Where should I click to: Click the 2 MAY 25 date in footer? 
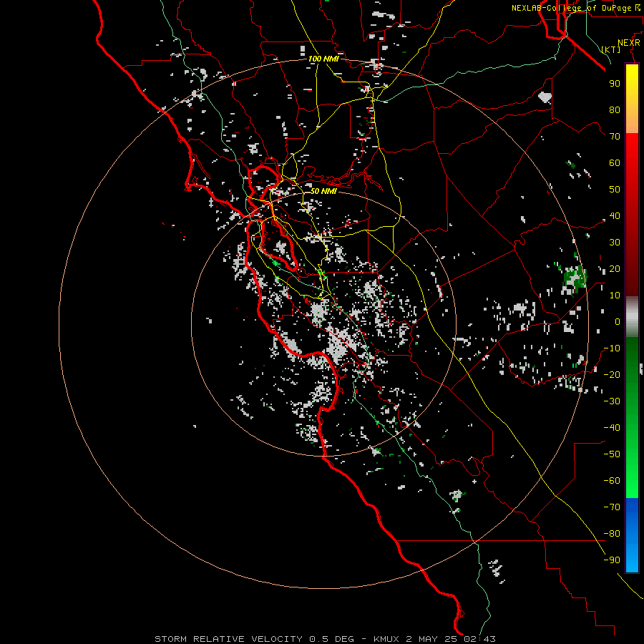[x=432, y=639]
